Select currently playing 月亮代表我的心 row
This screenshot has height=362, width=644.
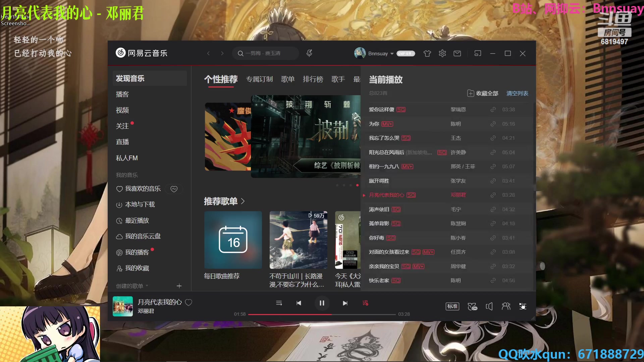[x=448, y=195]
